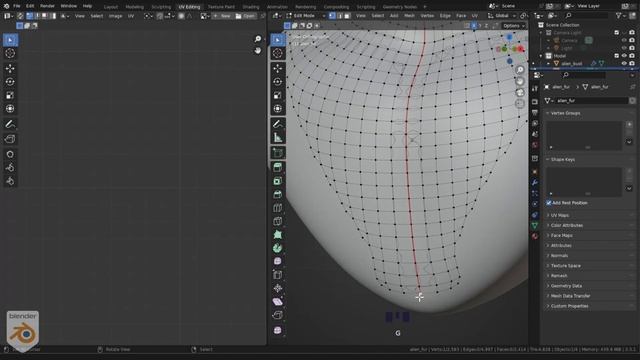Select the UV Pinch tool
640x360 pixels.
(x=10, y=181)
